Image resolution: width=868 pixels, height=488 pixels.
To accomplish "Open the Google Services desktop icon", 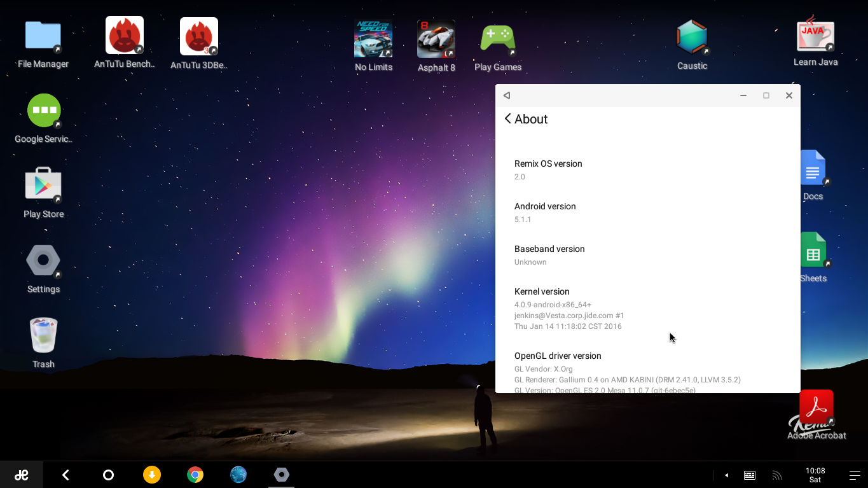I will (44, 111).
